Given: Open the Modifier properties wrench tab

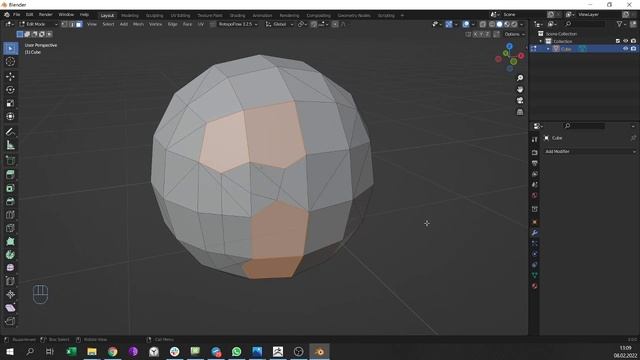Looking at the screenshot, I should click(534, 233).
